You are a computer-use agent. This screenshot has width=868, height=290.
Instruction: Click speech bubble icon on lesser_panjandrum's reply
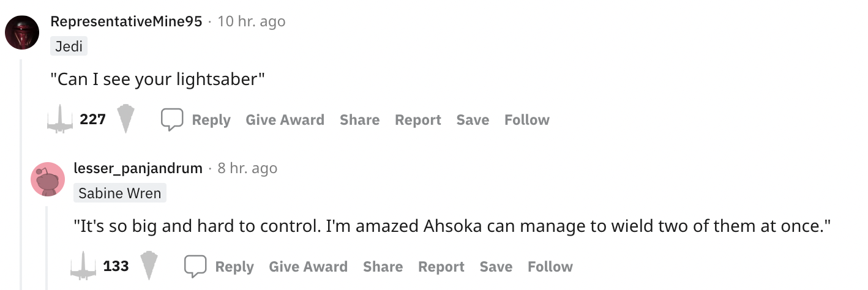196,266
